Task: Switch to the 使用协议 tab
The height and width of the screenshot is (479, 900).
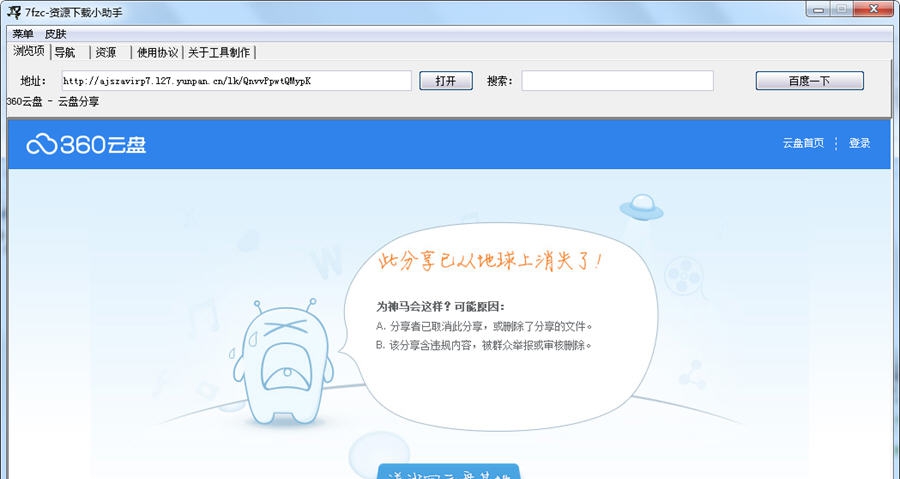Action: click(157, 52)
